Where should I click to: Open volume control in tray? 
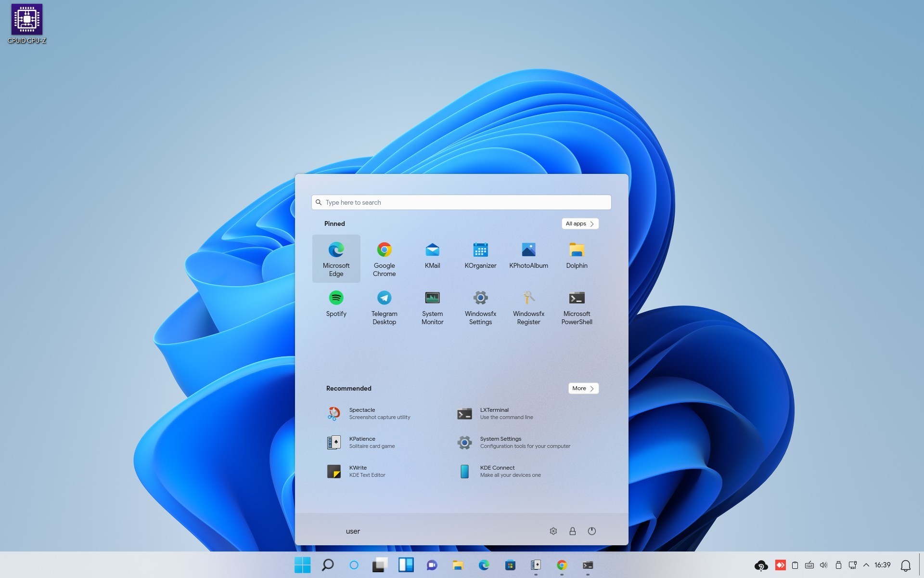tap(824, 565)
